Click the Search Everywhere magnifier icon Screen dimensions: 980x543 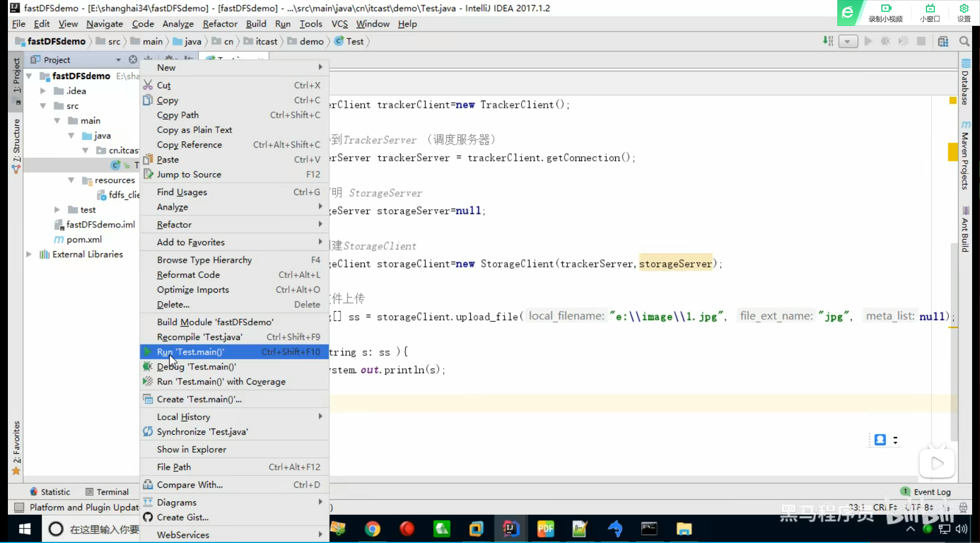[964, 41]
